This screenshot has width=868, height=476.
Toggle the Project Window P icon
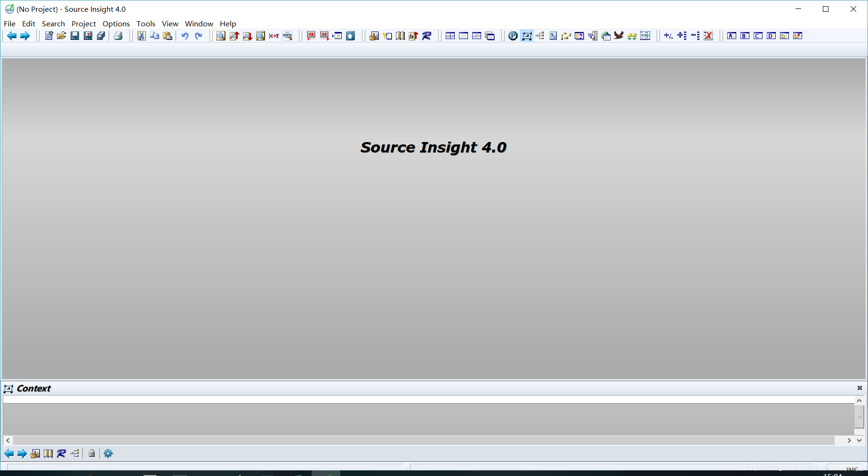tap(513, 36)
